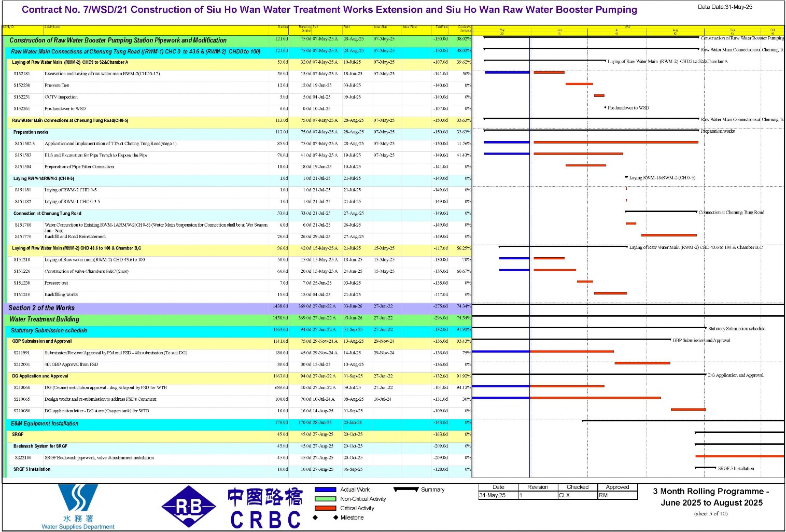The image size is (786, 532).
Task: Click the blue vertical data date line
Action: pos(529,257)
